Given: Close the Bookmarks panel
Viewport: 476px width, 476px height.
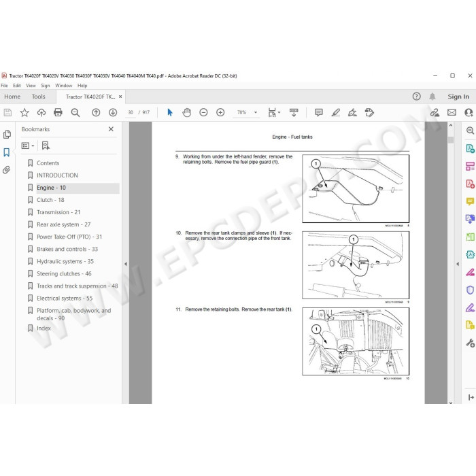Looking at the screenshot, I should (x=111, y=129).
